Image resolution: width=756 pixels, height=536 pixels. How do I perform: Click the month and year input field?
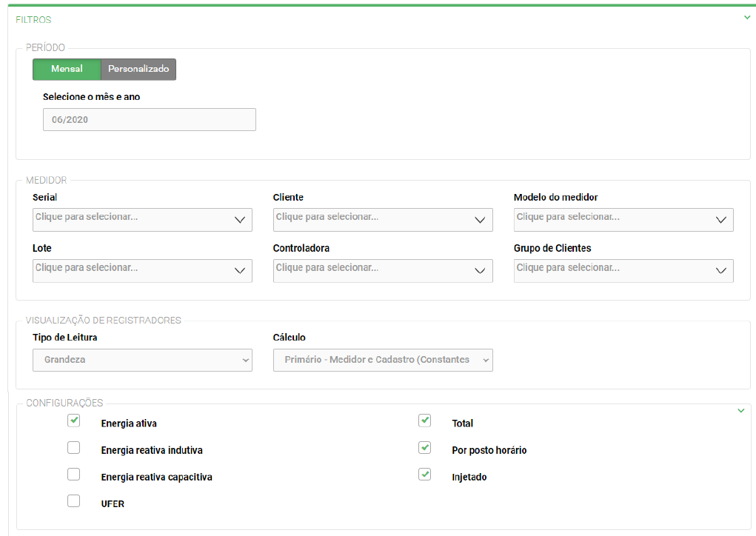click(x=149, y=119)
